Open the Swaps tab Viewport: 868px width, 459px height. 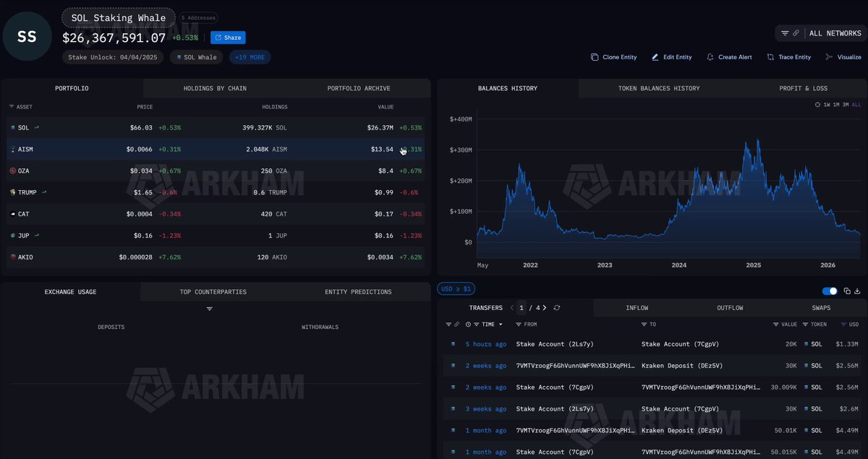click(821, 308)
